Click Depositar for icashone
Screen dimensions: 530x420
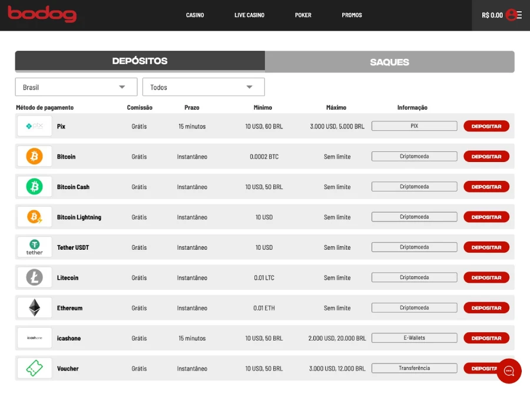pyautogui.click(x=486, y=338)
